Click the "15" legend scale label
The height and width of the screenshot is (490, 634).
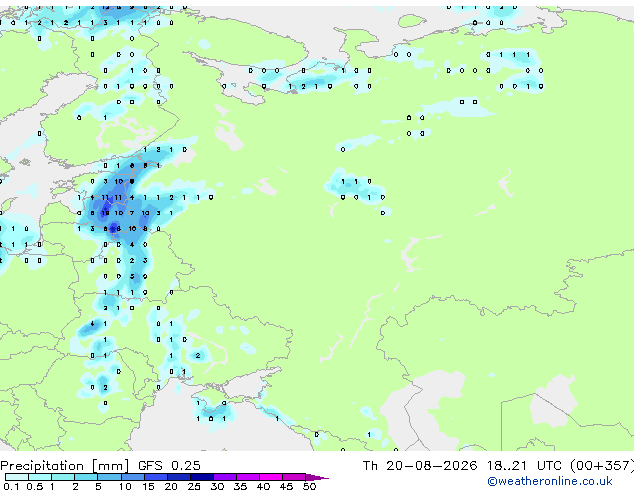[148, 486]
